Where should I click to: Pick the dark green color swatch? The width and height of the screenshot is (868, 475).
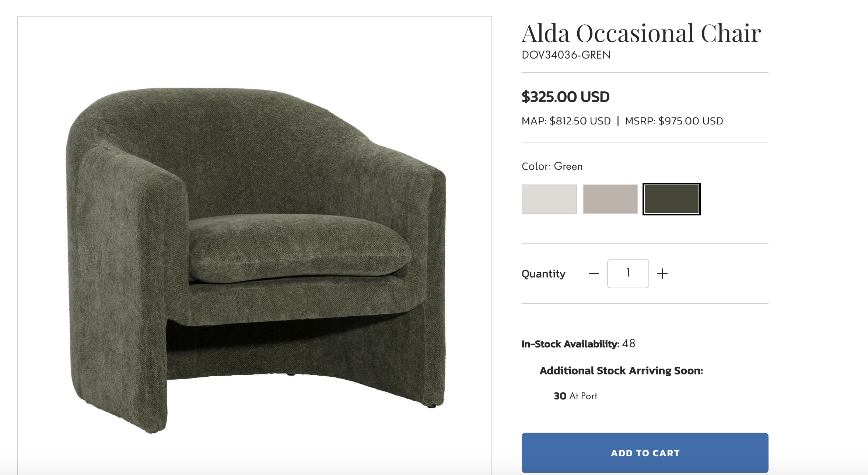click(671, 199)
